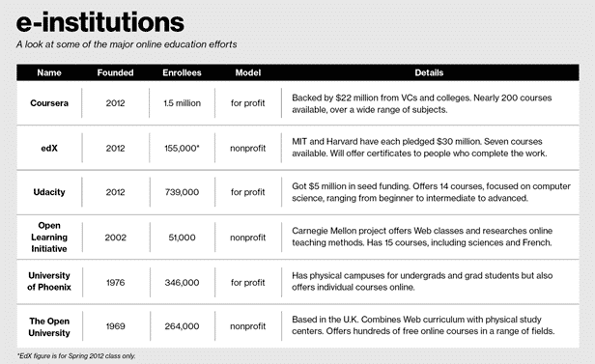595x364 pixels.
Task: Click the Model column header
Action: (248, 72)
